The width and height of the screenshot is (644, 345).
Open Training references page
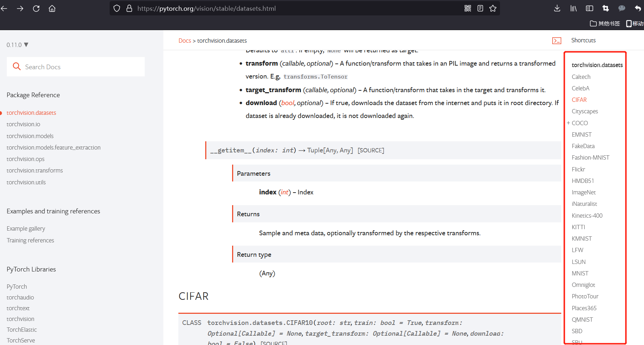[x=30, y=240]
